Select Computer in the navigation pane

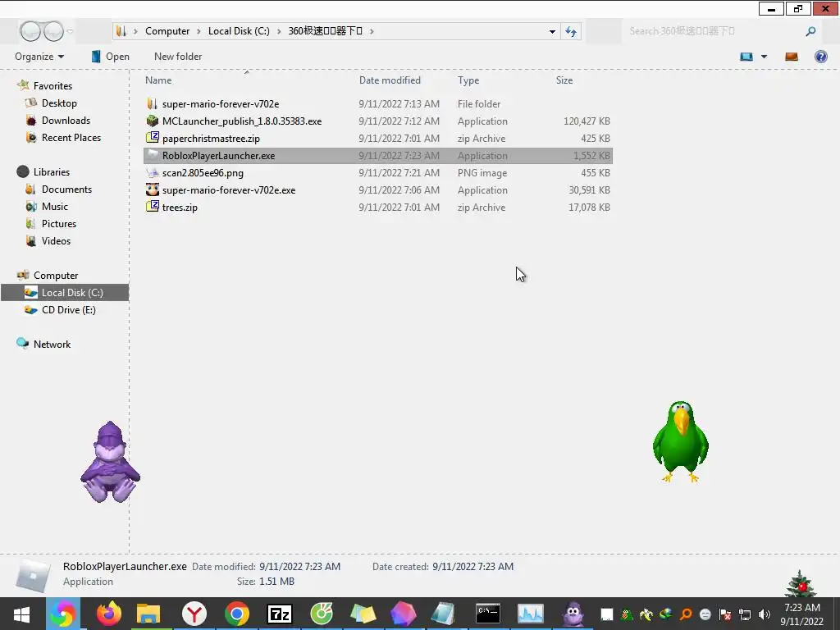[56, 276]
